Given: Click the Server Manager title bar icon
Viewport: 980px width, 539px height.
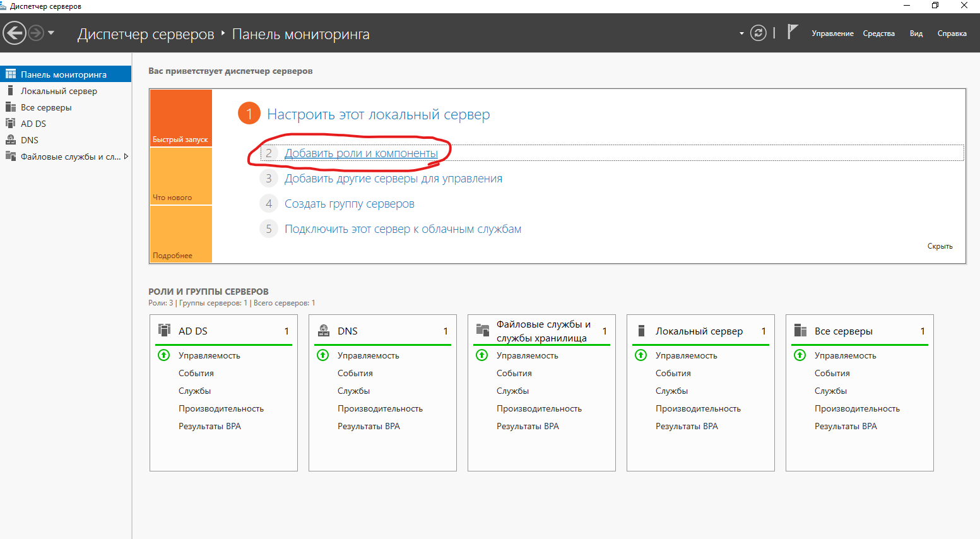Looking at the screenshot, I should (x=3, y=6).
